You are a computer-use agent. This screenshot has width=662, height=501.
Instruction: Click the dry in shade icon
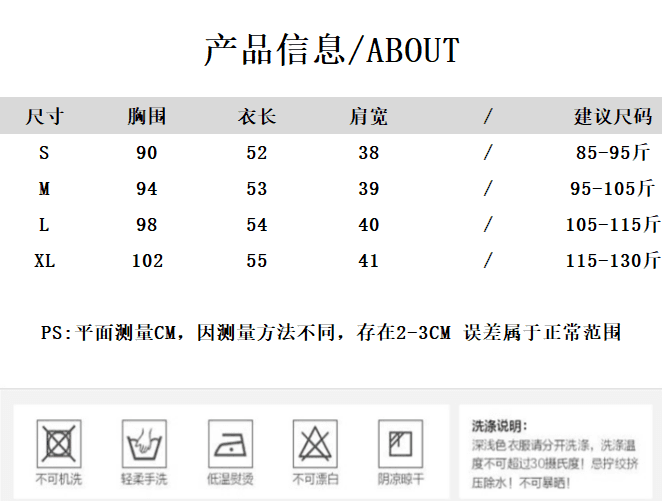click(401, 444)
